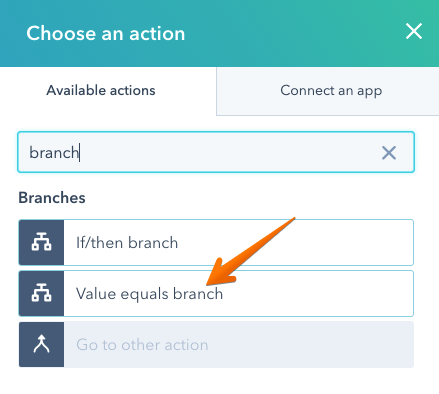Screen dimensions: 439x394
Task: Focus the action search field
Action: point(216,152)
